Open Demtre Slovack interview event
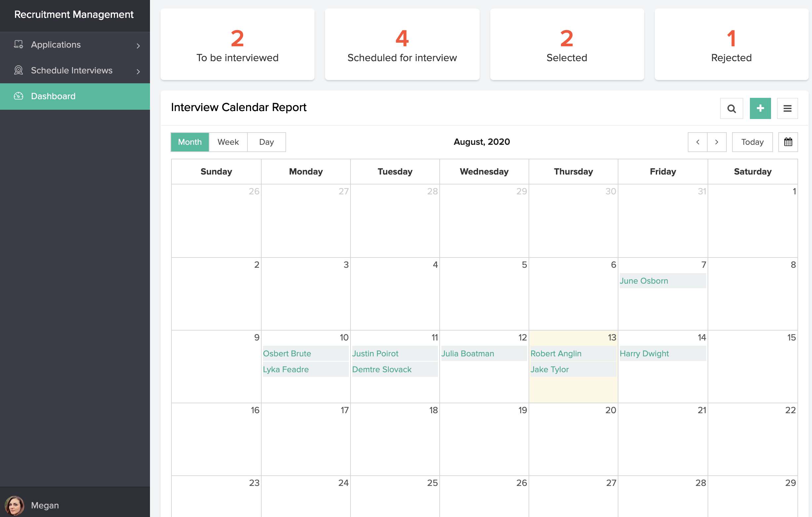Viewport: 812px width, 517px height. [x=381, y=369]
